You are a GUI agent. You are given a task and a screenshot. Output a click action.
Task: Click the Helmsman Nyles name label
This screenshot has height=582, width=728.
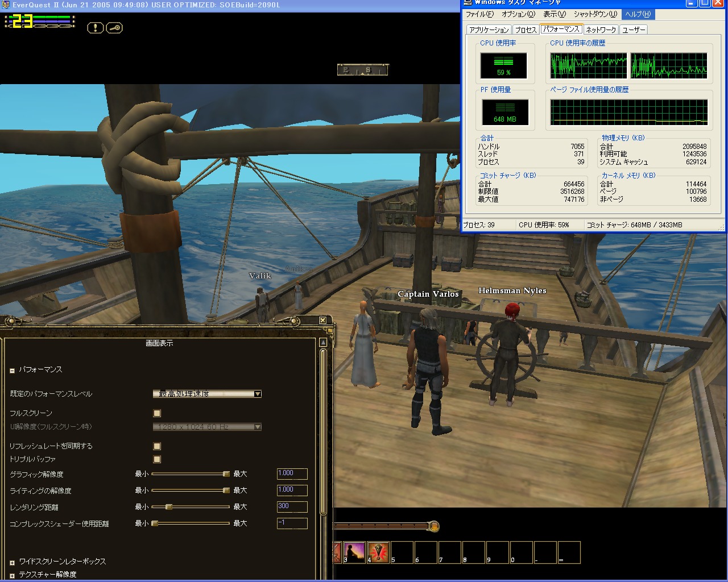(512, 290)
